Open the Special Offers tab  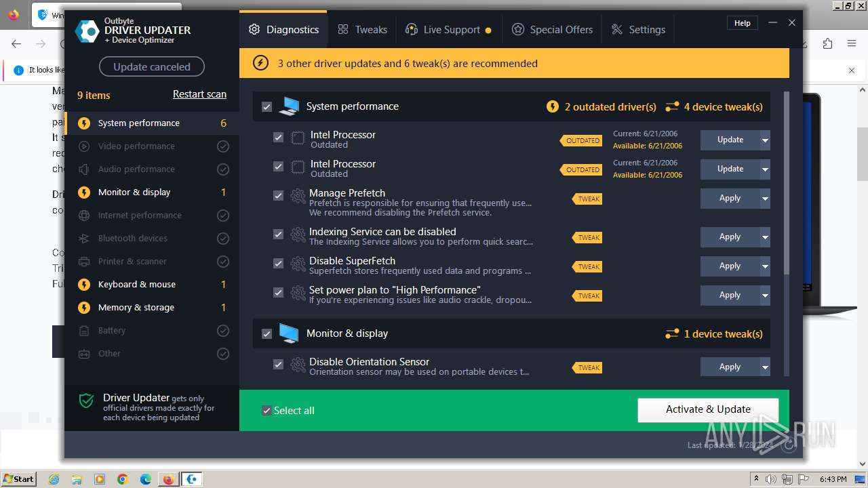tap(552, 30)
